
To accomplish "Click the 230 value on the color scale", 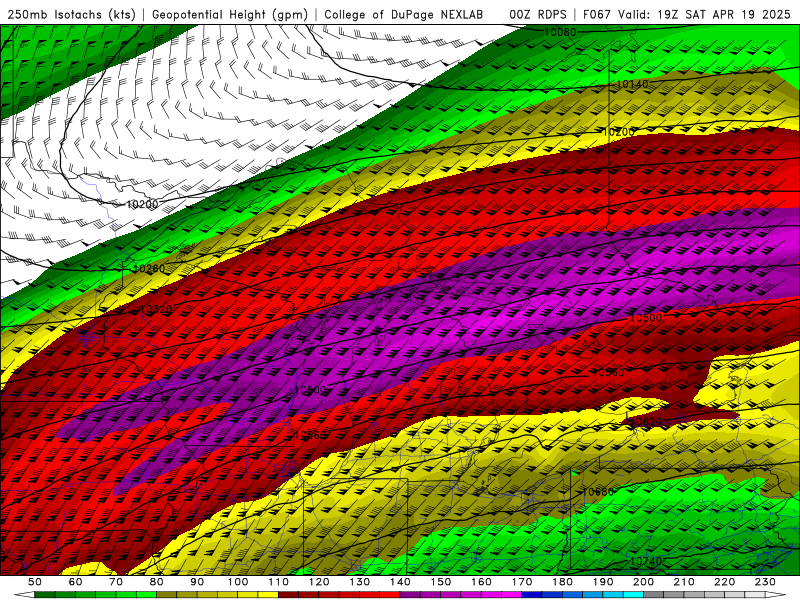I will click(x=765, y=582).
